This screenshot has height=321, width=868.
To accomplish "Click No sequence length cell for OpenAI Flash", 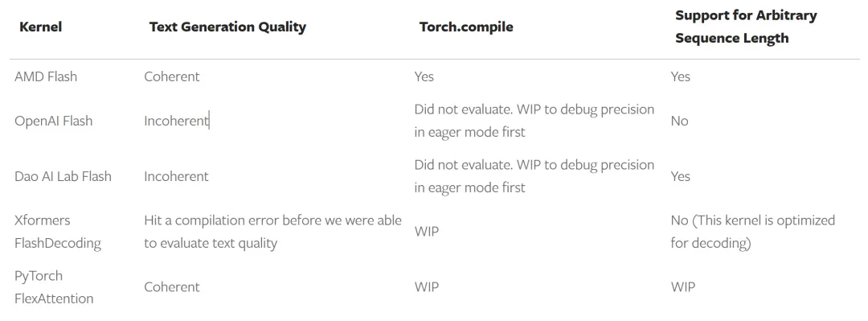I will pyautogui.click(x=679, y=121).
